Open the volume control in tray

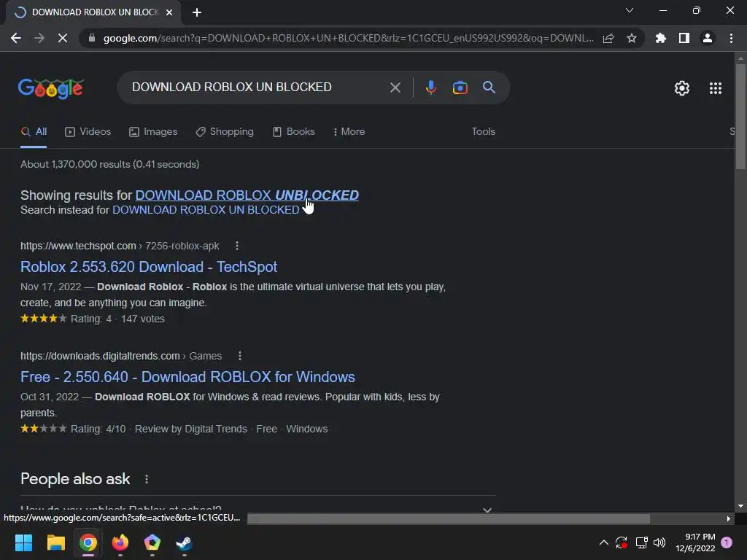(x=659, y=542)
